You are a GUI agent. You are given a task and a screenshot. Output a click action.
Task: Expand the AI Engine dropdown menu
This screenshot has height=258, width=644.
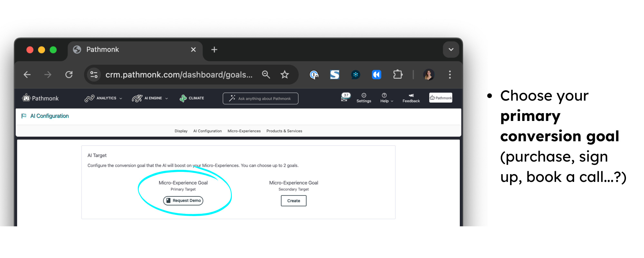(x=150, y=98)
